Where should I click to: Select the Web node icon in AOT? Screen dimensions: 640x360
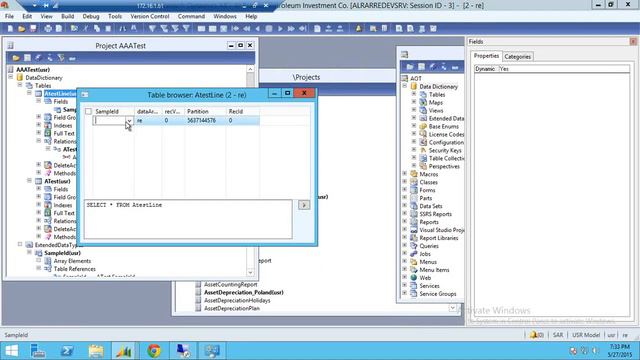tap(414, 278)
